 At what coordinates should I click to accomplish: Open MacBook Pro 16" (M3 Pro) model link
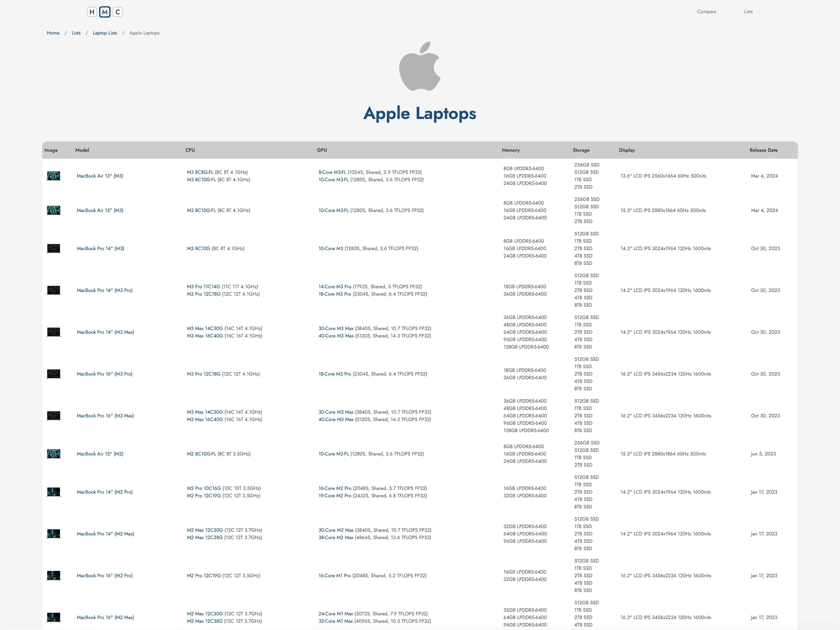tap(104, 374)
